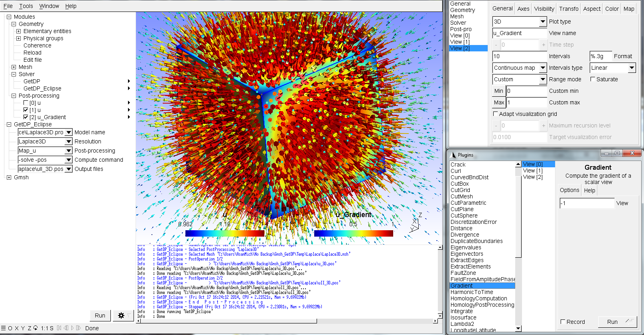Click the S selection mode icon
Image resolution: width=644 pixels, height=335 pixels.
(52, 328)
